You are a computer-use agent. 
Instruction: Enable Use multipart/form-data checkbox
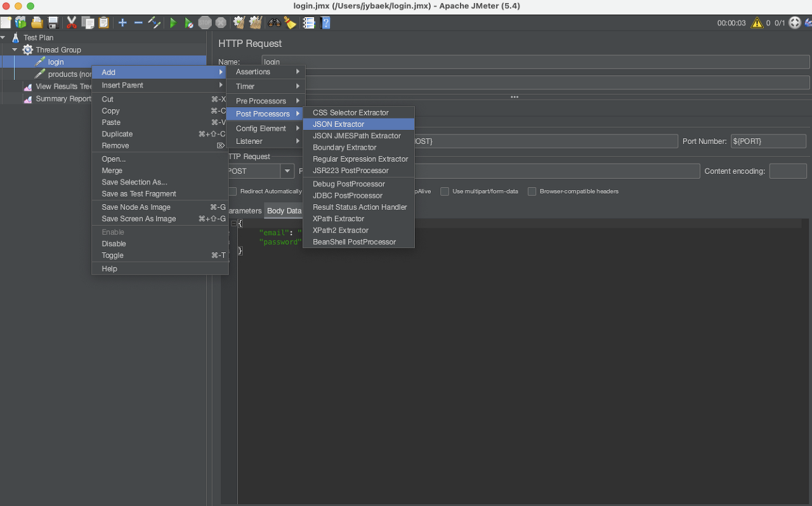coord(445,191)
